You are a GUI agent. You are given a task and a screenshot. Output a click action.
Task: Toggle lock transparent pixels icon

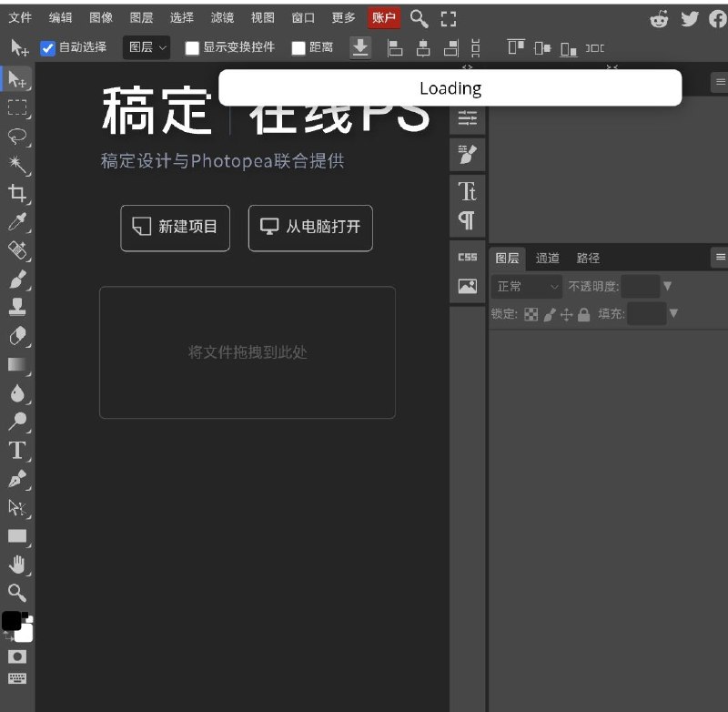(531, 314)
